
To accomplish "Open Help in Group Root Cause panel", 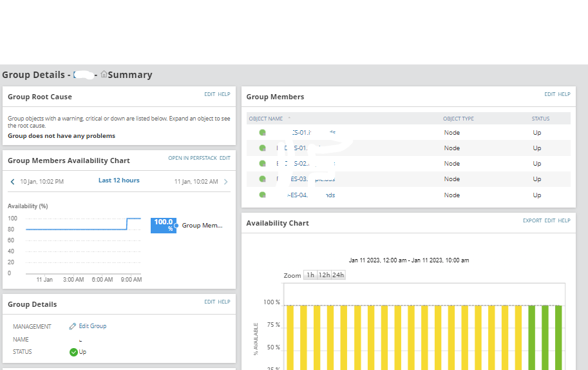I will point(224,94).
